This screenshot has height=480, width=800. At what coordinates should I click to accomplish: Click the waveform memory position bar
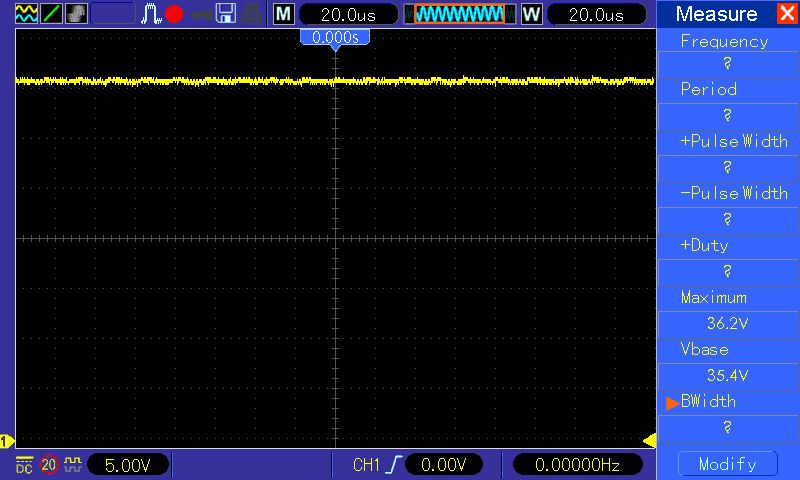point(459,14)
